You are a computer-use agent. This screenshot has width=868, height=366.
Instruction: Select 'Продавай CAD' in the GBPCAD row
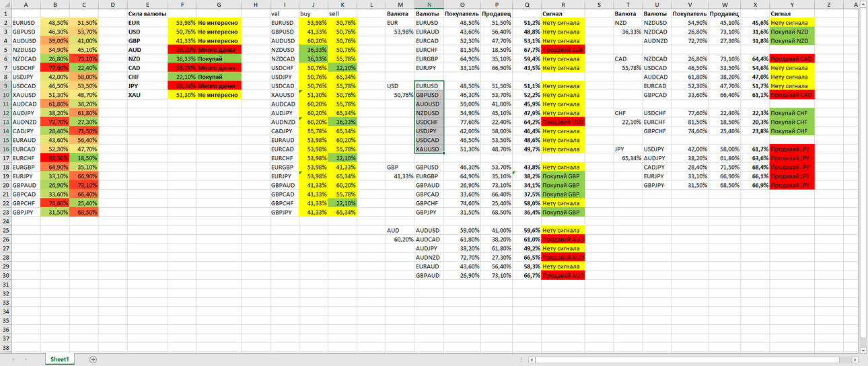791,95
